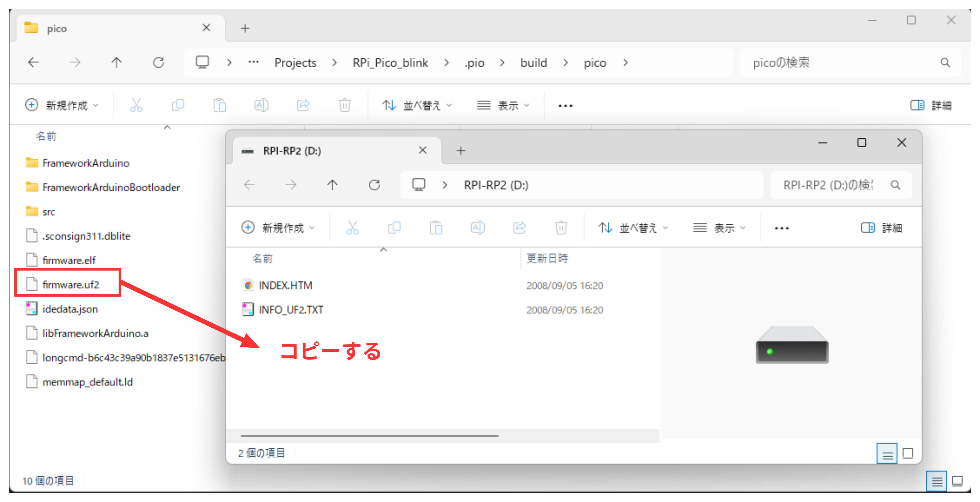
Task: Open the 並べ替え sort dropdown in RPI-RP2 window
Action: 633,228
